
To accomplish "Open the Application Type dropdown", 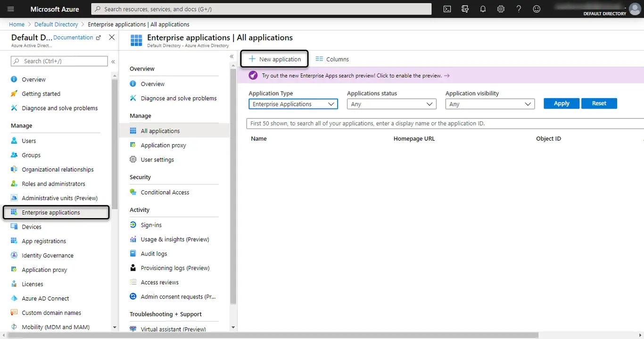I will click(293, 104).
